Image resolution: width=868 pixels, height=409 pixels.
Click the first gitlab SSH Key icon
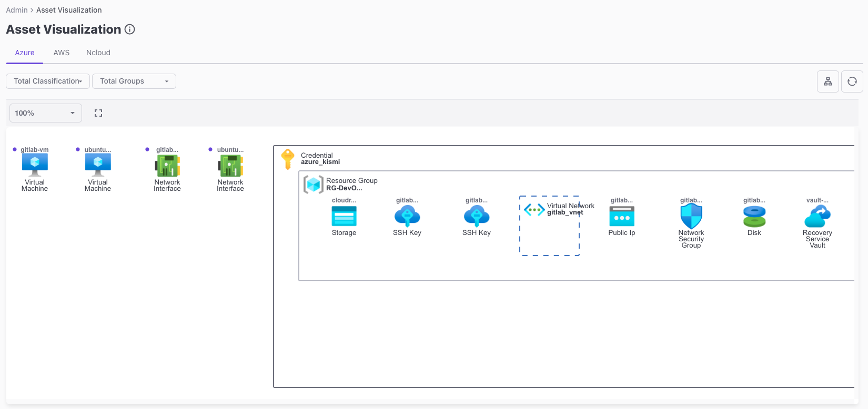point(407,216)
